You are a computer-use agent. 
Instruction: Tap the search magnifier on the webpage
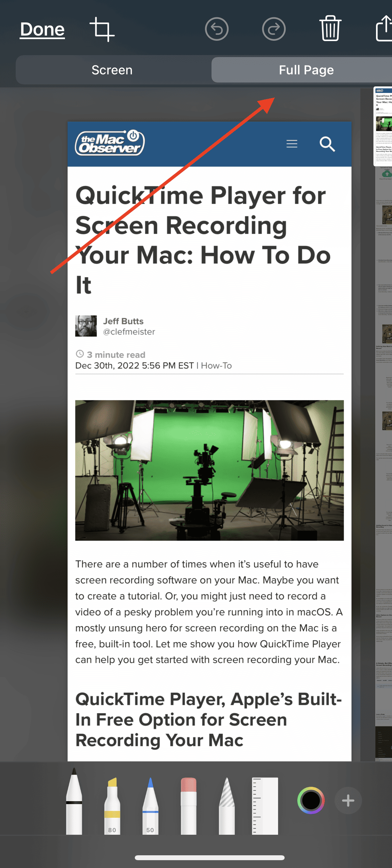click(x=327, y=144)
